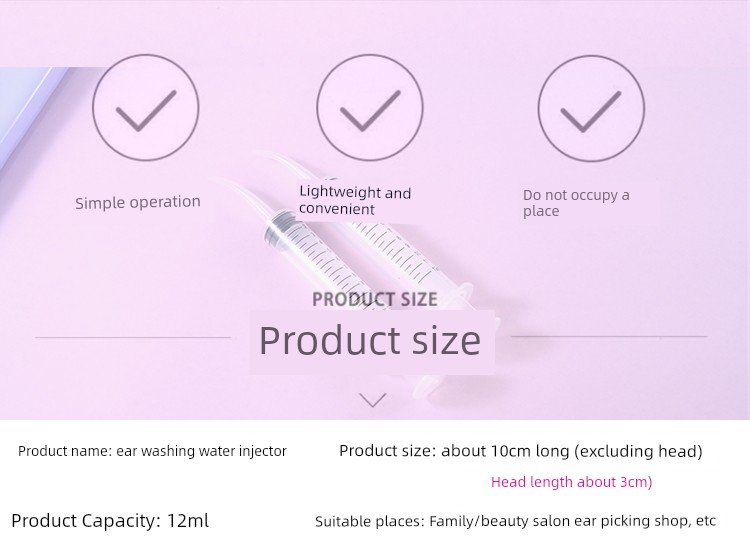The height and width of the screenshot is (553, 750).
Task: Click 'Product name: ear washing water injector'
Action: (152, 451)
